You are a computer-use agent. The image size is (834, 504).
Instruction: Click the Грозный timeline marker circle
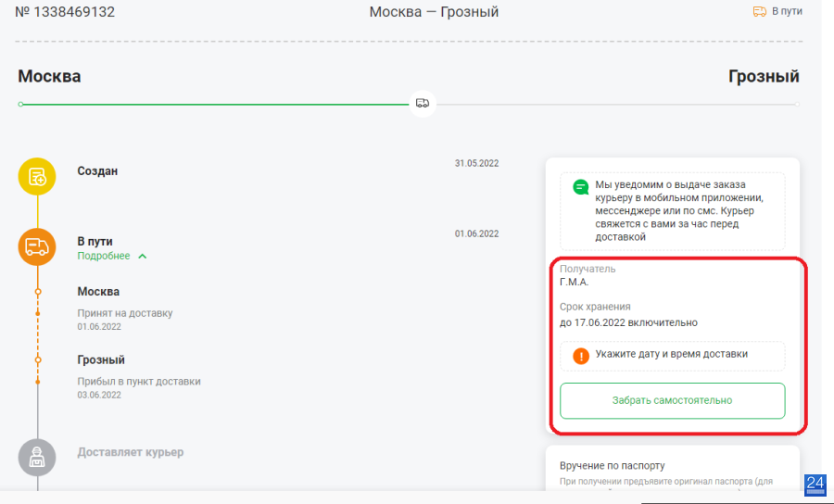(38, 359)
